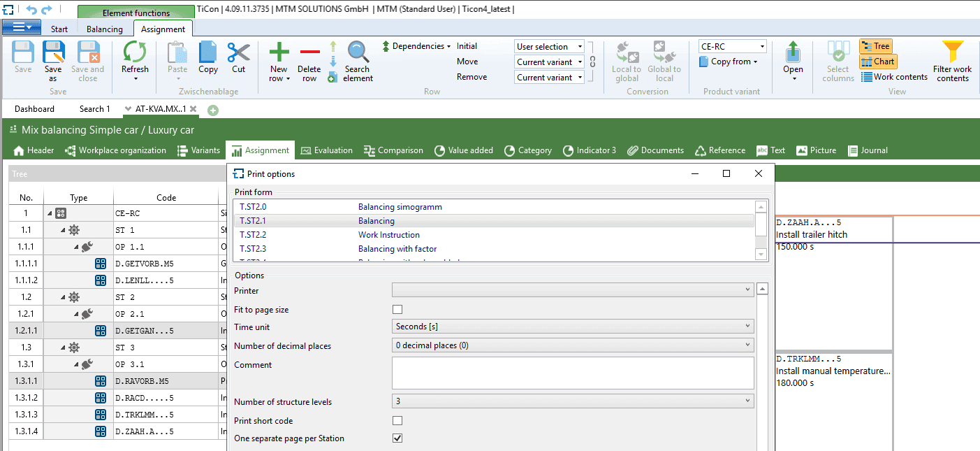The width and height of the screenshot is (980, 451).
Task: Uncheck One separate page per Station
Action: tap(397, 438)
